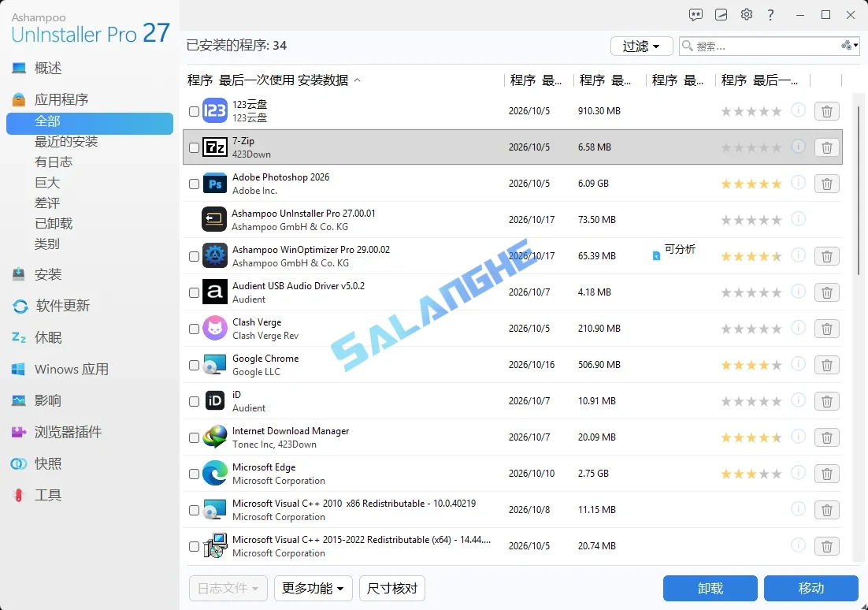
Task: Click trash icon for Google Chrome
Action: tap(826, 365)
